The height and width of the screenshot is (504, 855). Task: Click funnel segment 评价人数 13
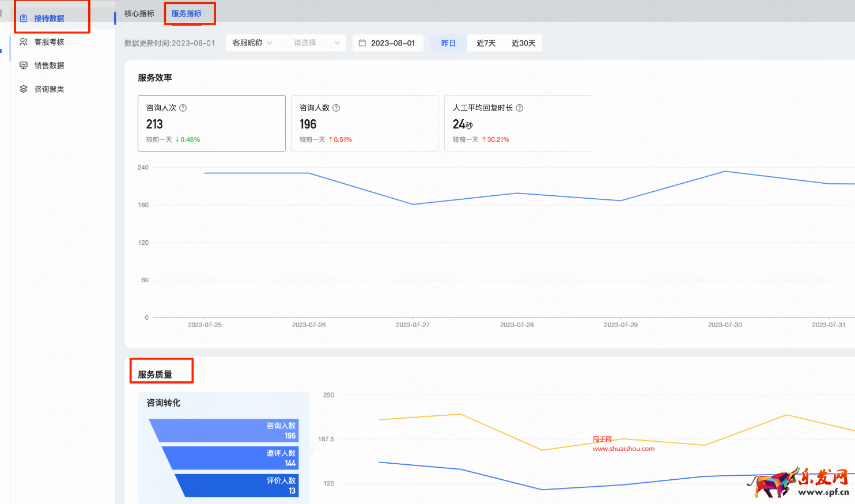(237, 485)
